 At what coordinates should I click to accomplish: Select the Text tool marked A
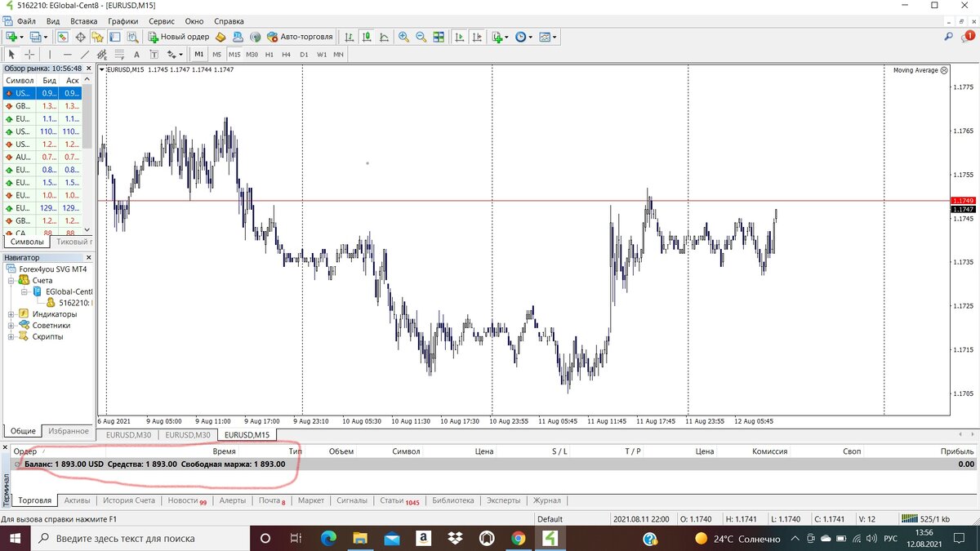(136, 55)
